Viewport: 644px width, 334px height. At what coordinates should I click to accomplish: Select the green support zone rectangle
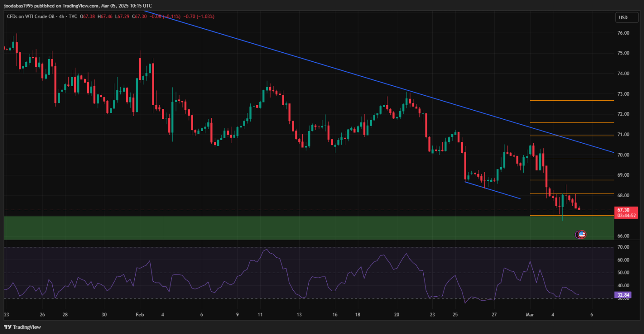pos(309,228)
